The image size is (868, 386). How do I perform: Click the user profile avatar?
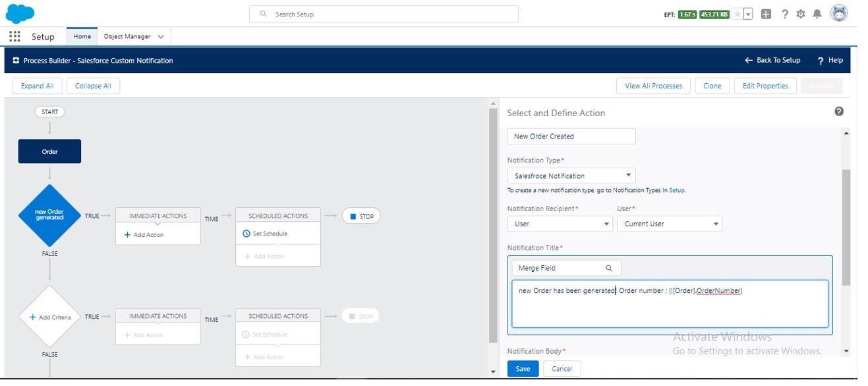coord(839,13)
